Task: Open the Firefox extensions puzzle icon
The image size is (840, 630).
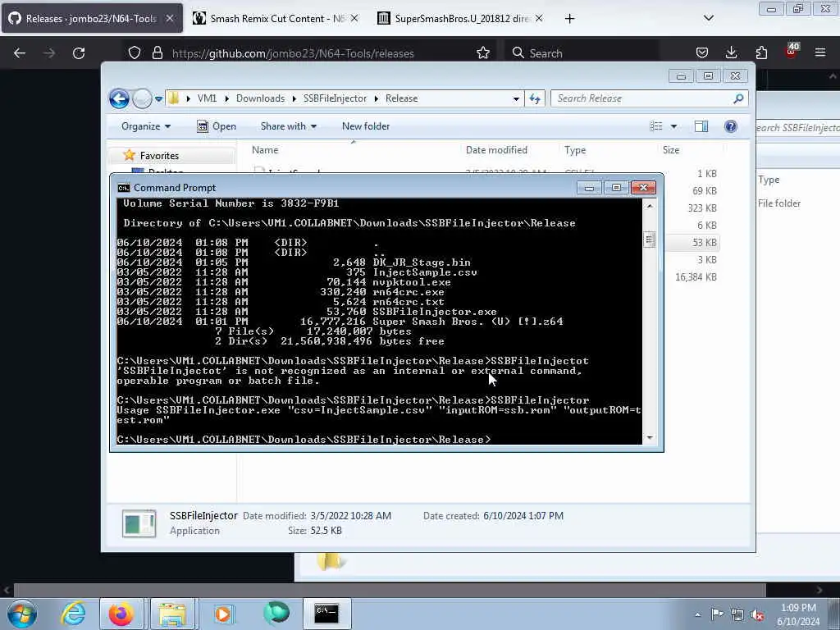Action: (761, 53)
